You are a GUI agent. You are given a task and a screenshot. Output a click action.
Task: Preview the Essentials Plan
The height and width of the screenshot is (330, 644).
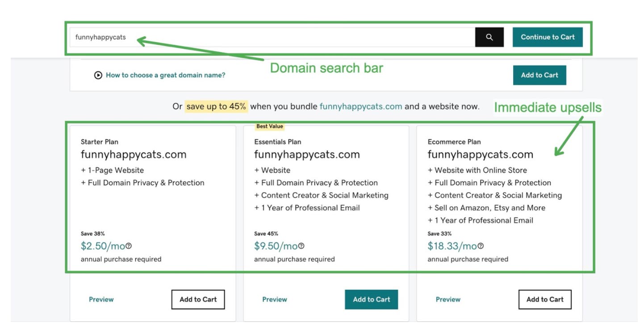pyautogui.click(x=275, y=300)
